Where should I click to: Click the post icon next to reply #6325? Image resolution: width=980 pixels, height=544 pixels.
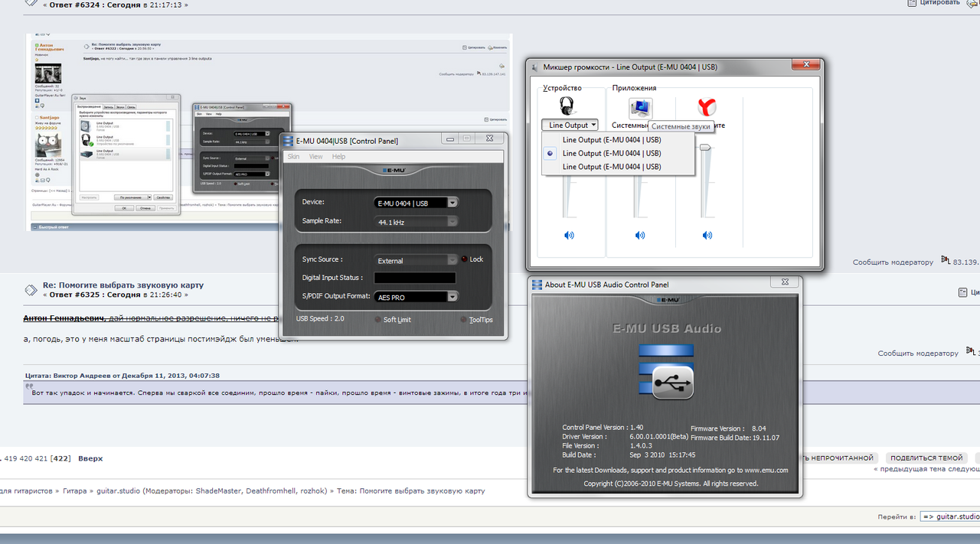pyautogui.click(x=31, y=289)
